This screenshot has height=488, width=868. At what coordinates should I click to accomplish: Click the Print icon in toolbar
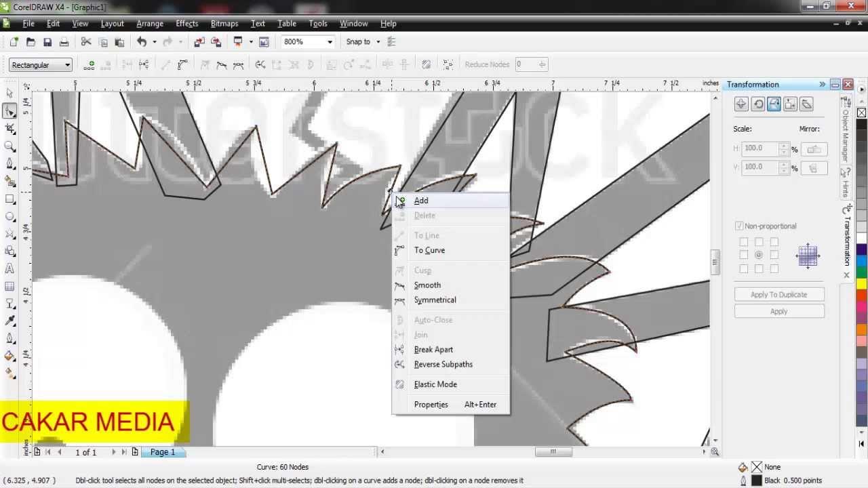point(64,42)
